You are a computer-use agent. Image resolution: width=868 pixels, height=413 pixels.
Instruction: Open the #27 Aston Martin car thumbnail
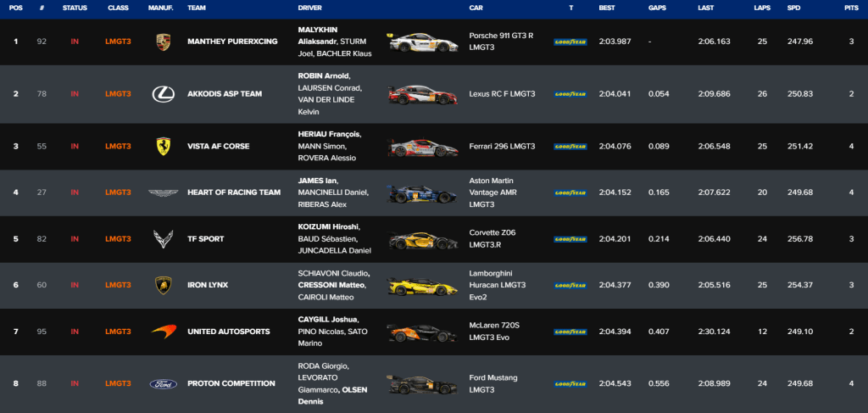pos(423,193)
